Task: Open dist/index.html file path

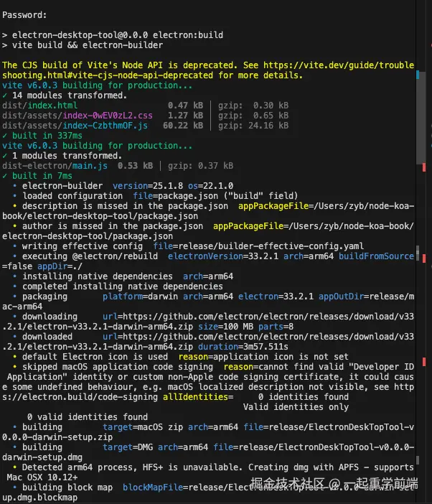Action: [40, 106]
